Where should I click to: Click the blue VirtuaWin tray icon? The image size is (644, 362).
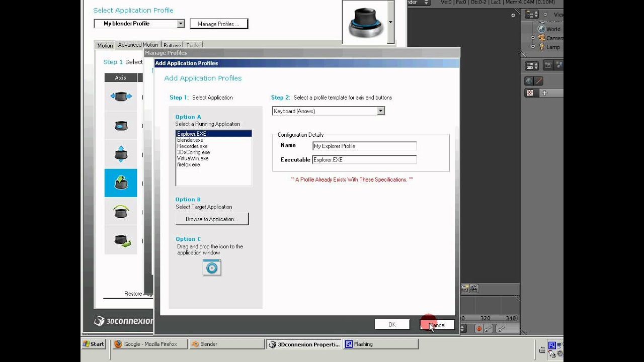[x=552, y=345]
